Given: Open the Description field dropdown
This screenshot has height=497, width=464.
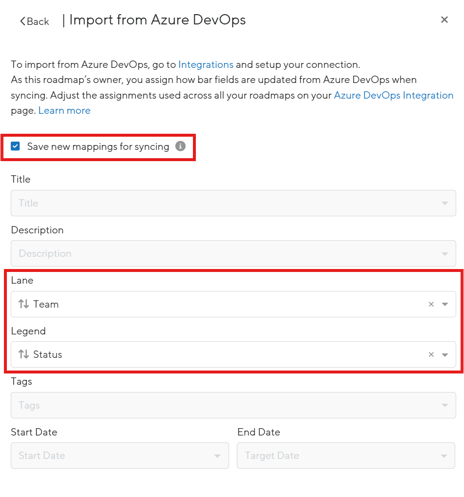Looking at the screenshot, I should (233, 253).
